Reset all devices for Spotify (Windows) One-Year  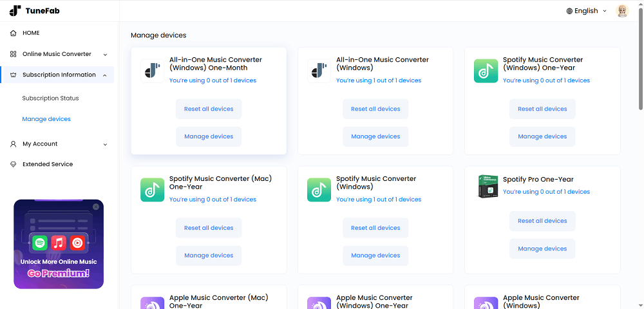pyautogui.click(x=542, y=109)
